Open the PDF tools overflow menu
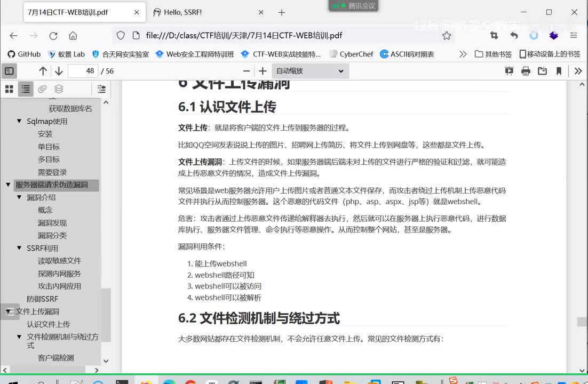588x384 pixels. coord(578,71)
